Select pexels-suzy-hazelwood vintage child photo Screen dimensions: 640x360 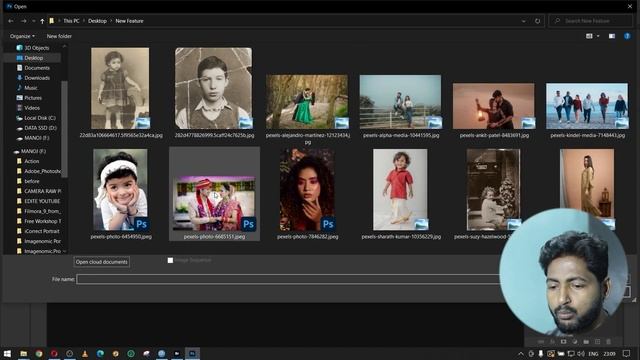[493, 189]
